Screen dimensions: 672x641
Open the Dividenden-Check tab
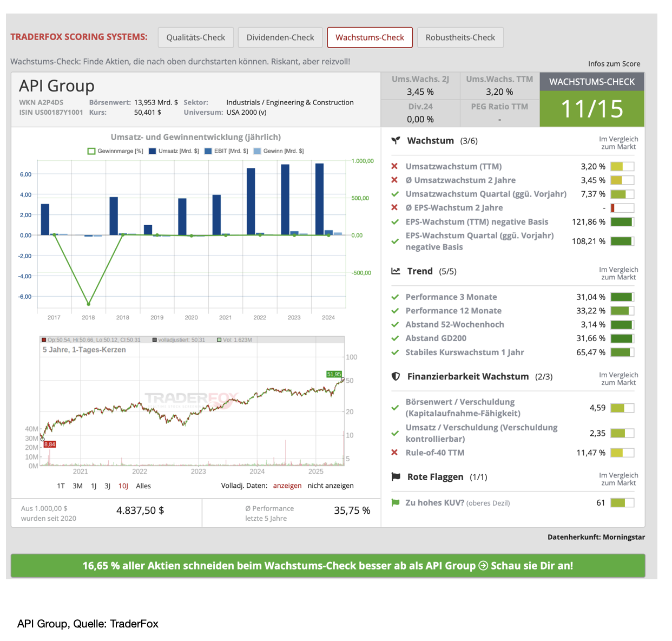(x=280, y=37)
